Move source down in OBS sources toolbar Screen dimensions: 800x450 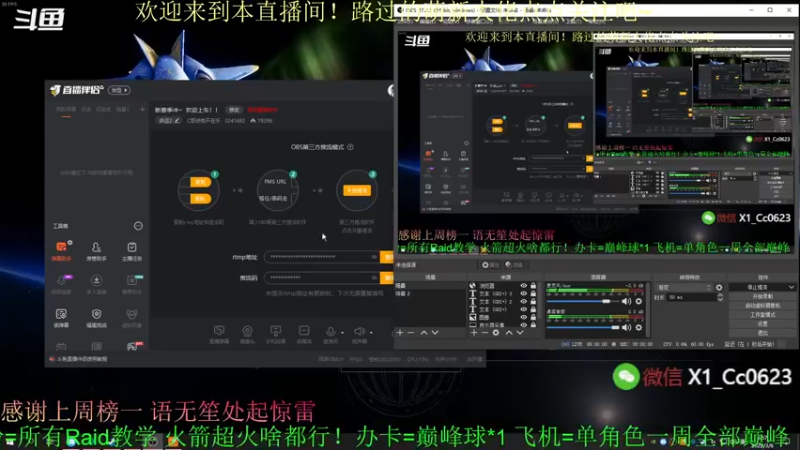coord(520,333)
